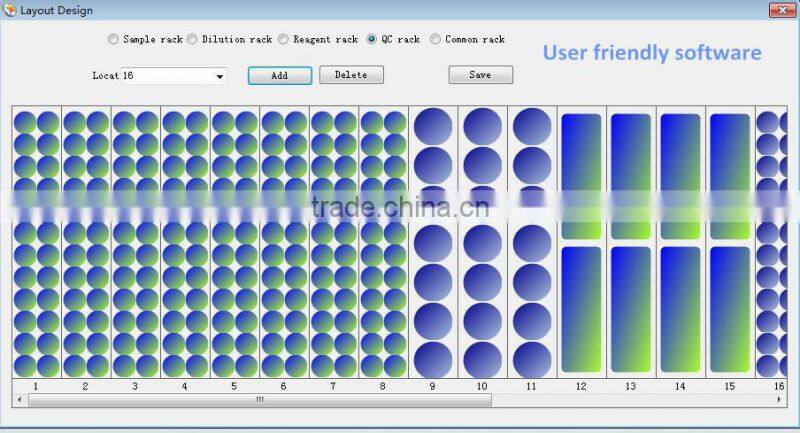The height and width of the screenshot is (433, 800).
Task: Select the bottom circle in rack column 10
Action: (482, 359)
